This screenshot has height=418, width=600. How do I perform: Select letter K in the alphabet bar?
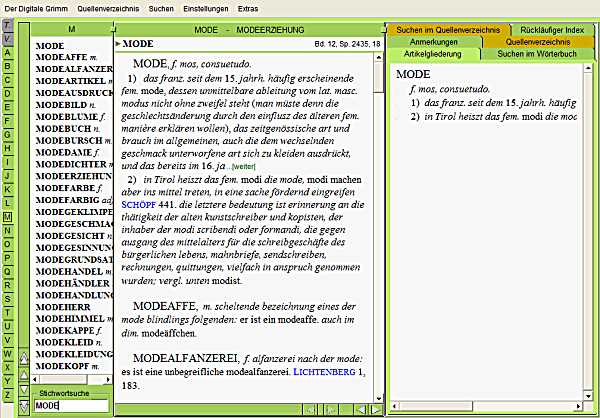tap(7, 189)
